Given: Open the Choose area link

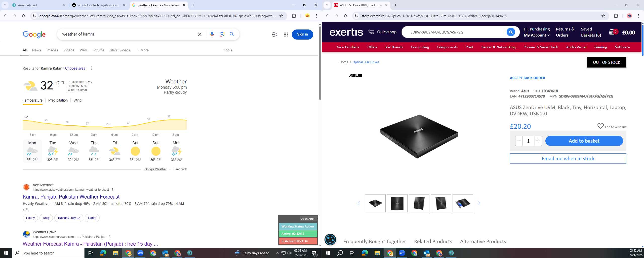Looking at the screenshot, I should pyautogui.click(x=75, y=68).
